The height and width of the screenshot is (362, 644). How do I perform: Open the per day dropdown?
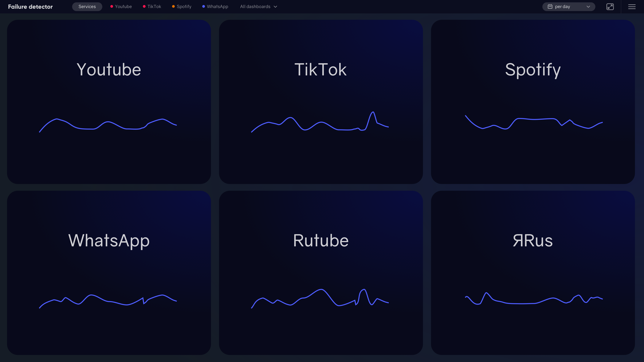pos(569,7)
